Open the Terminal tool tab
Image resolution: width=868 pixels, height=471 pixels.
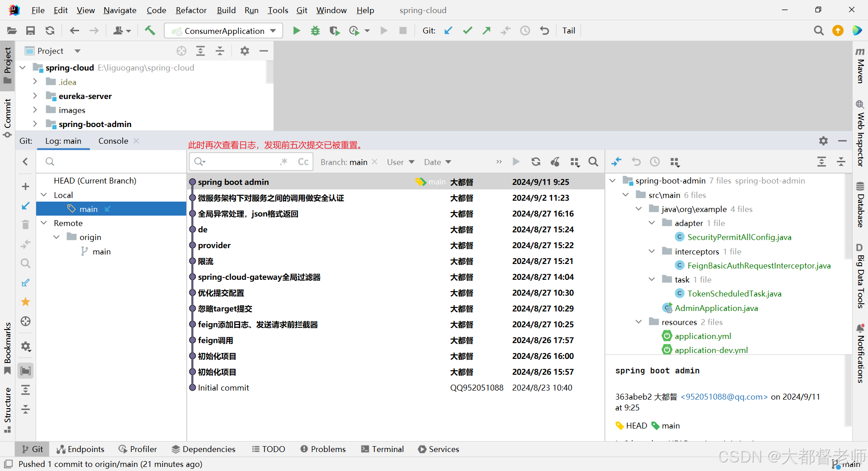click(382, 449)
